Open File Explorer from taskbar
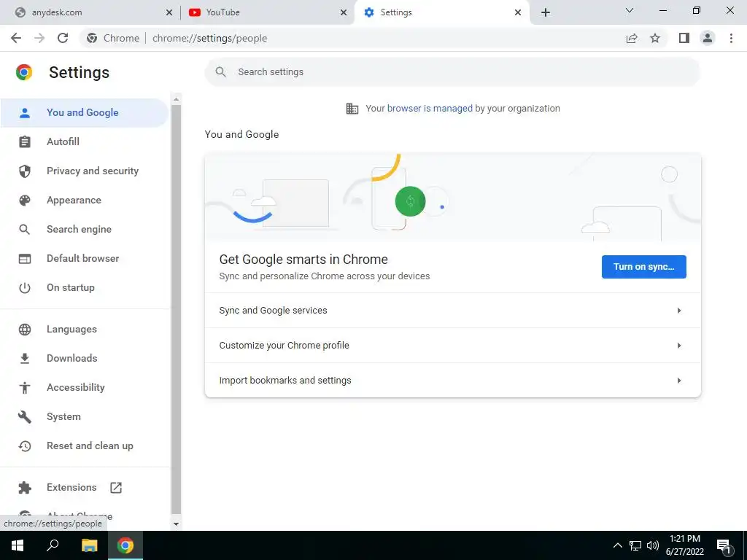747x560 pixels. pyautogui.click(x=89, y=545)
